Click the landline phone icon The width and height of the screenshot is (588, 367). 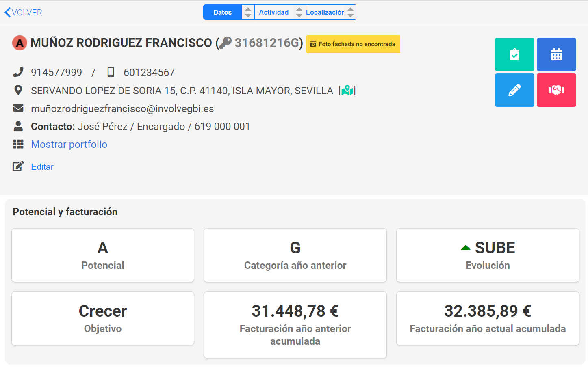click(x=18, y=72)
